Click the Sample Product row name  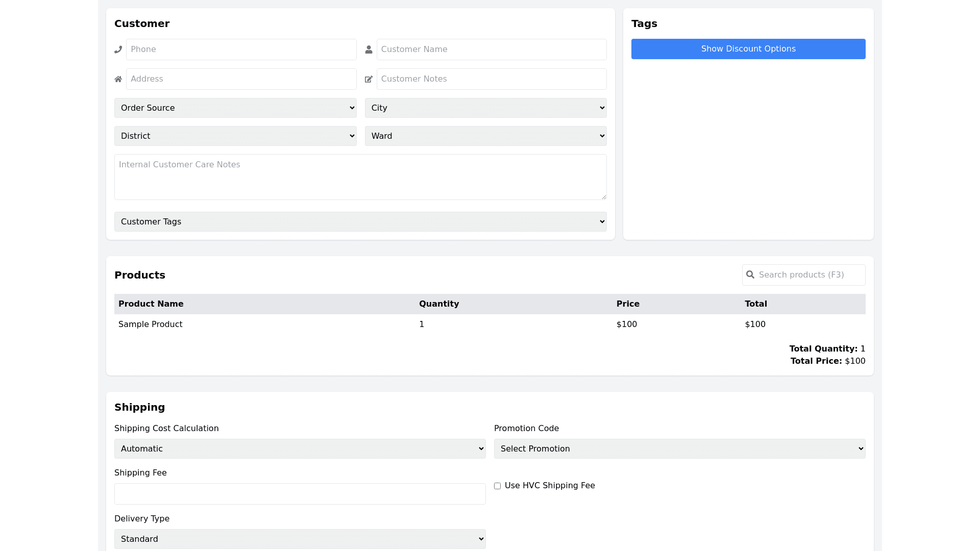(150, 324)
